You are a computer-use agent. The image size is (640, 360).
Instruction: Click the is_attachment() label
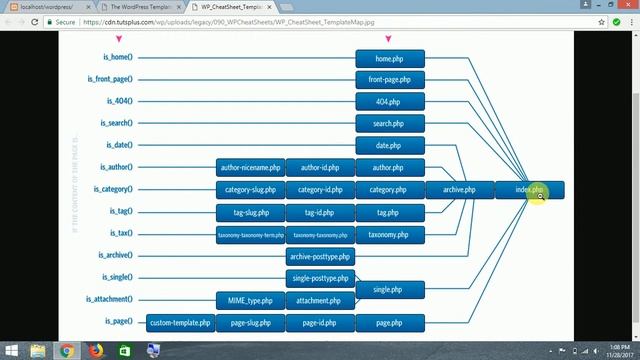109,299
